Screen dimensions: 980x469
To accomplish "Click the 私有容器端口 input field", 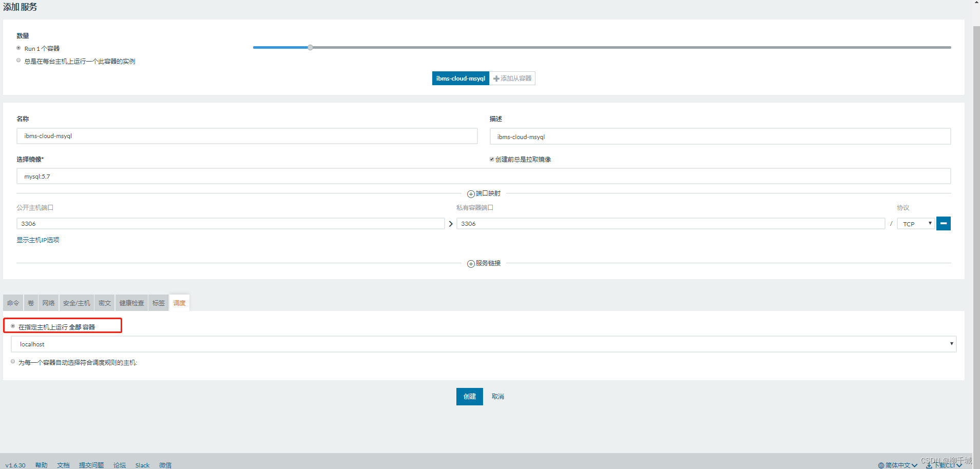I will [670, 224].
